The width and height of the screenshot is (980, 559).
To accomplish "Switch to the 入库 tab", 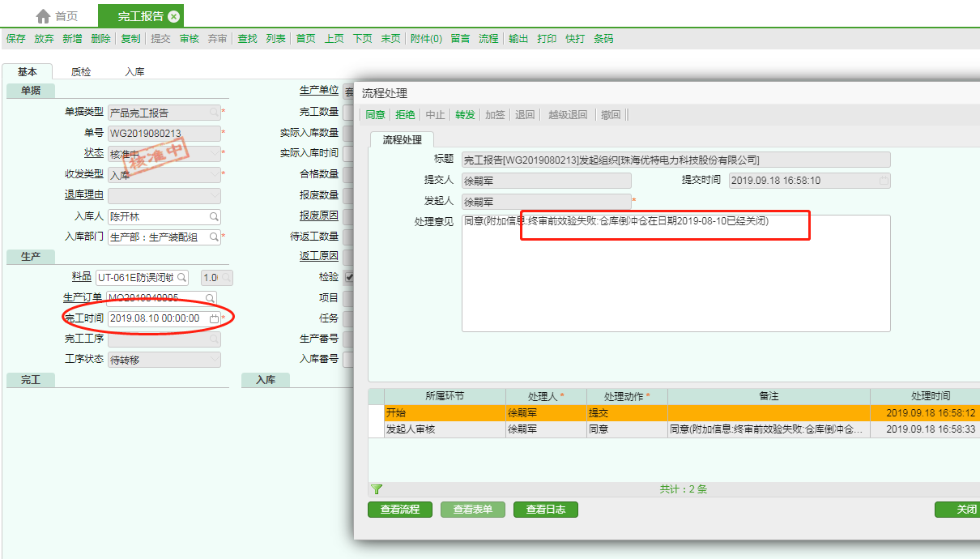I will point(134,72).
